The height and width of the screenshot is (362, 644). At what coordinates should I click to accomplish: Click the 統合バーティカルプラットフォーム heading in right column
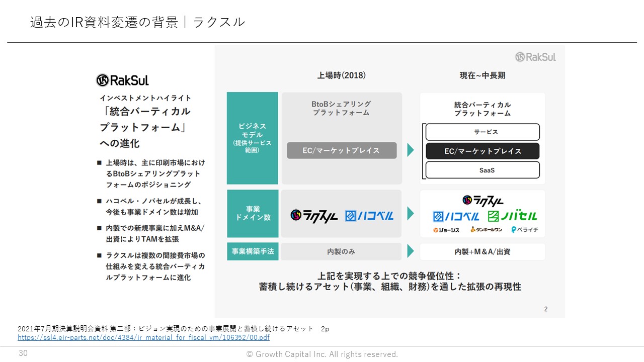click(x=482, y=109)
